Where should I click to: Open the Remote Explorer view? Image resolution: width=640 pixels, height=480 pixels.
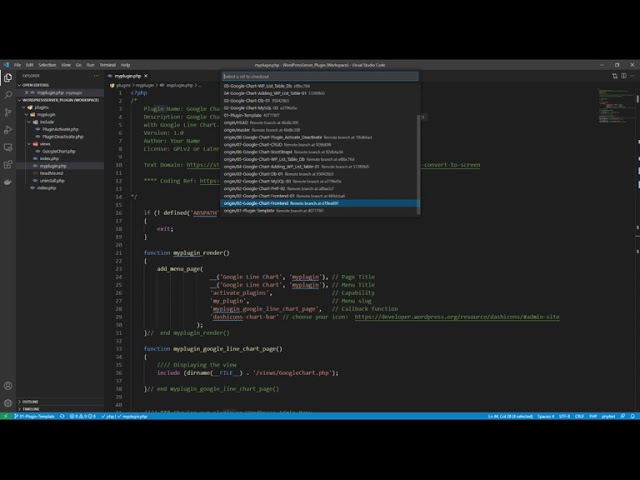click(x=8, y=147)
